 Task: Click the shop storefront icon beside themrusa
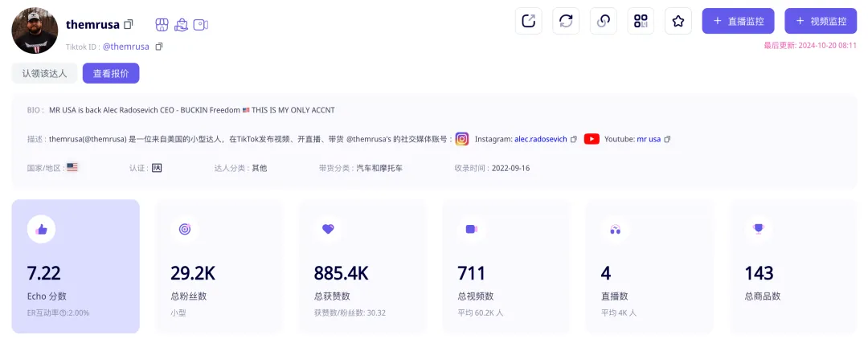click(162, 25)
